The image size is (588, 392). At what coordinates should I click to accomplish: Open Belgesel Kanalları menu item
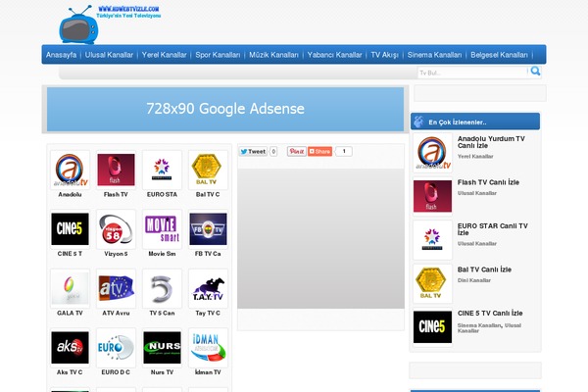pyautogui.click(x=499, y=55)
